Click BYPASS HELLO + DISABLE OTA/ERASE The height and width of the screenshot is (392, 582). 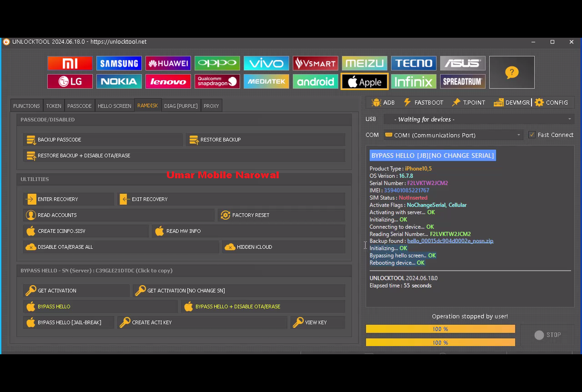coord(263,307)
